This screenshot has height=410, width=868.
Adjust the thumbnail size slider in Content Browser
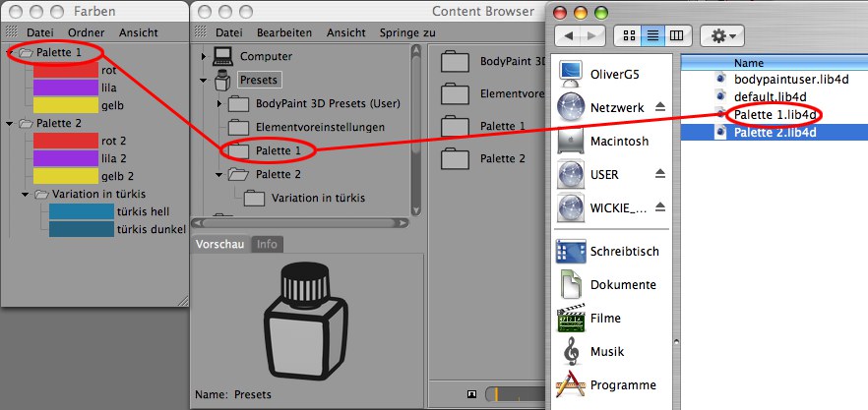click(x=515, y=394)
